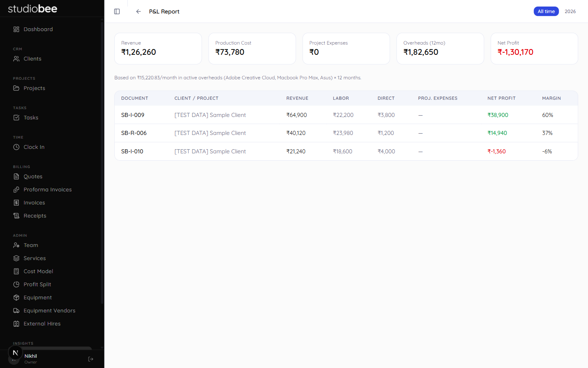Click the Equipment box icon
Viewport: 588px width, 368px height.
point(16,298)
